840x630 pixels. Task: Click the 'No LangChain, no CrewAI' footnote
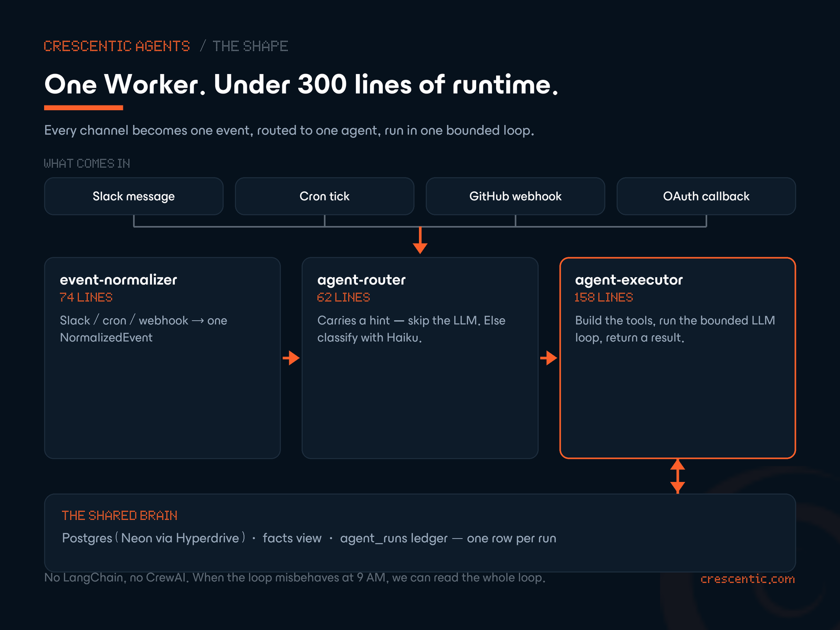click(x=295, y=577)
